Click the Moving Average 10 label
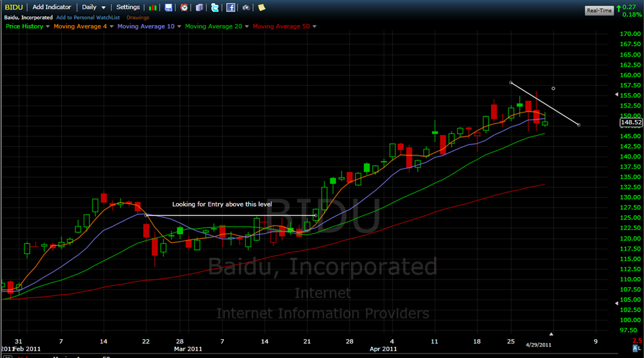This screenshot has height=358, width=644. click(x=146, y=26)
